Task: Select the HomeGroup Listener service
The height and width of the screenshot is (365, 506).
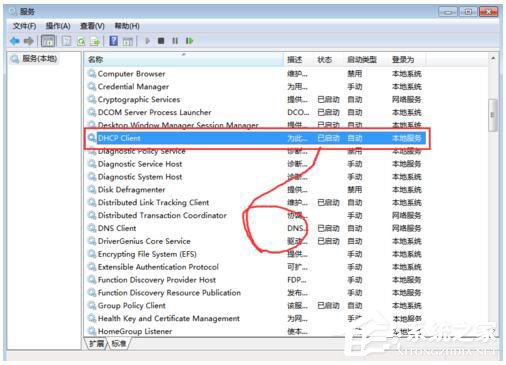Action: (x=255, y=331)
